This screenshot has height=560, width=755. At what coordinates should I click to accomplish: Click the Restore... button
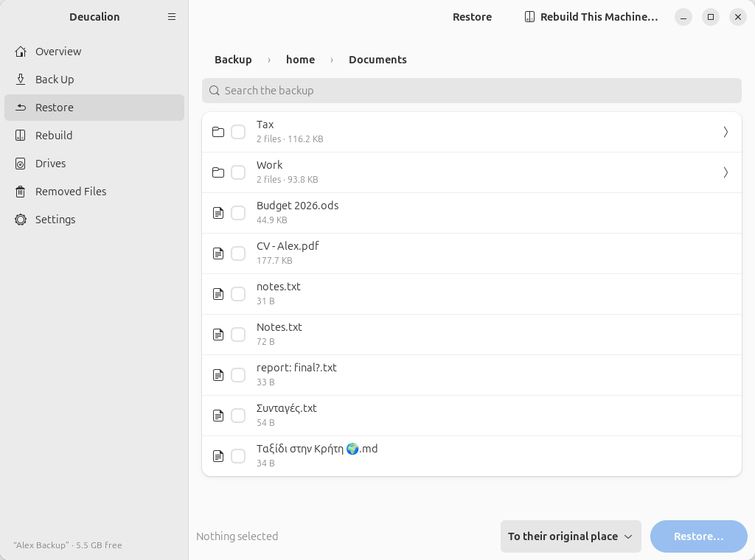pyautogui.click(x=699, y=536)
